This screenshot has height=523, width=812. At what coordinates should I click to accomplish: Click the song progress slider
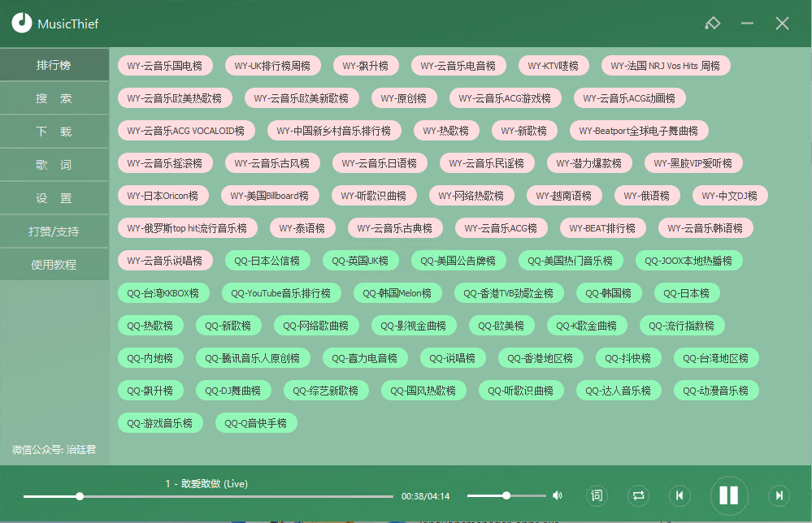tap(208, 496)
